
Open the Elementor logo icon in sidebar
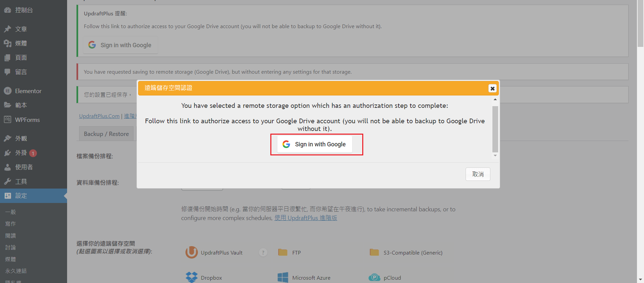8,91
